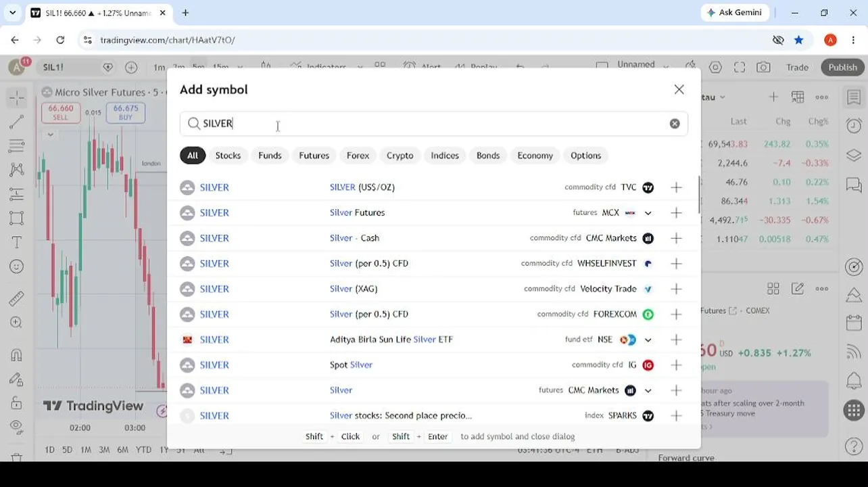Viewport: 868px width, 487px height.
Task: Open the news feed icon
Action: (854, 352)
